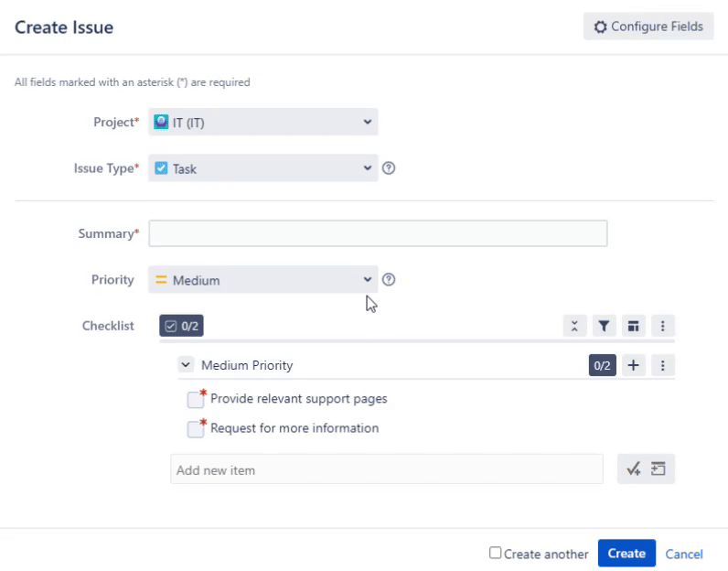Open the Priority dropdown

click(x=263, y=280)
